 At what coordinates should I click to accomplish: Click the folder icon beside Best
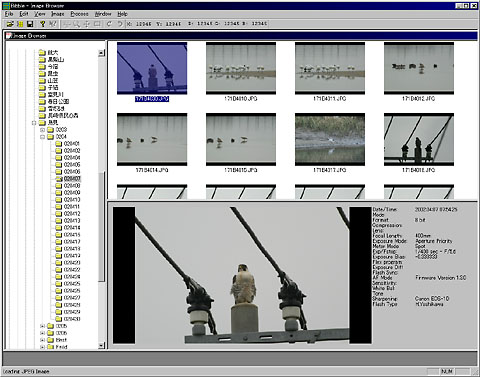[x=51, y=340]
